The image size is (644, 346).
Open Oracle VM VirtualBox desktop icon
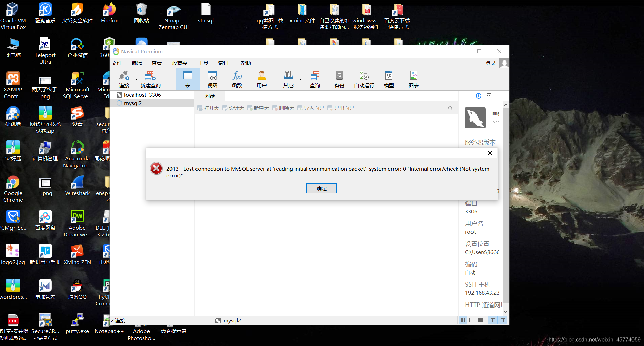click(13, 16)
